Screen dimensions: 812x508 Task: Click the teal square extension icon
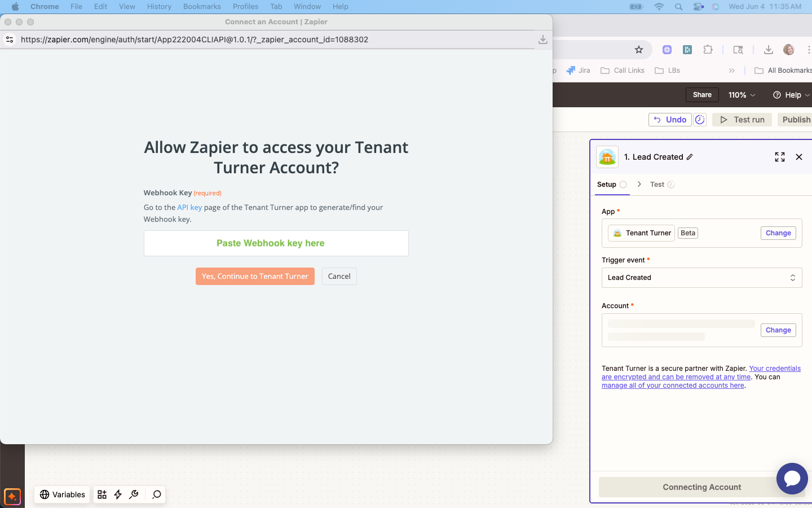687,50
